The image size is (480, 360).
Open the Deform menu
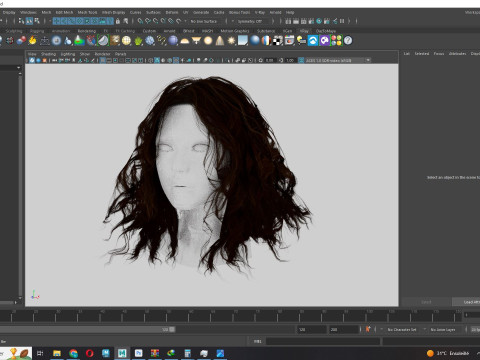172,12
